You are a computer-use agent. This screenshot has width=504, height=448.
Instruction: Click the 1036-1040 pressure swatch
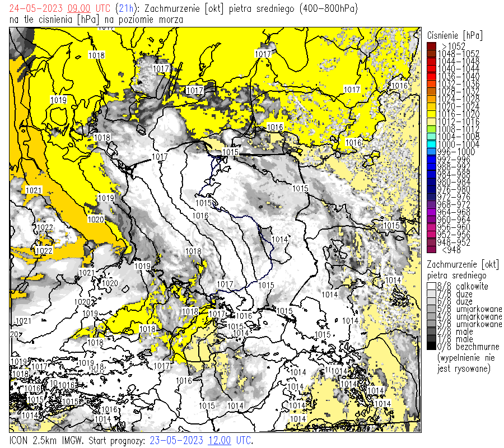[431, 76]
